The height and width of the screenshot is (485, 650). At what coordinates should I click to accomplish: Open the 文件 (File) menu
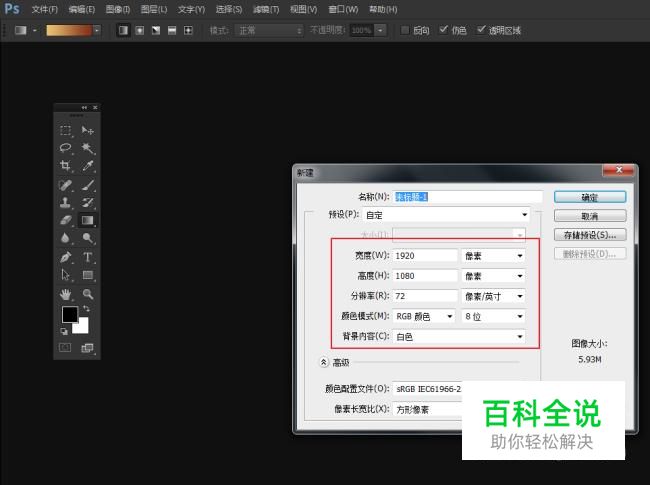coord(45,9)
